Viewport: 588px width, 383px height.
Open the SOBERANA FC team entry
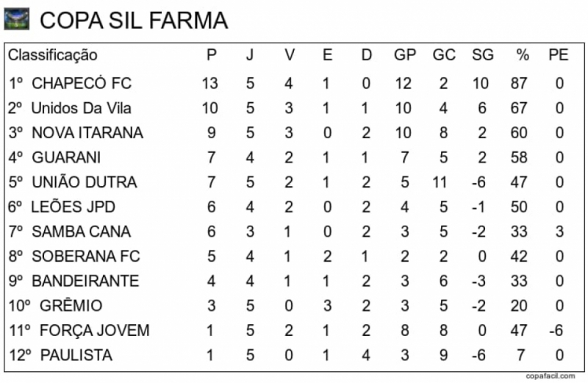point(86,257)
